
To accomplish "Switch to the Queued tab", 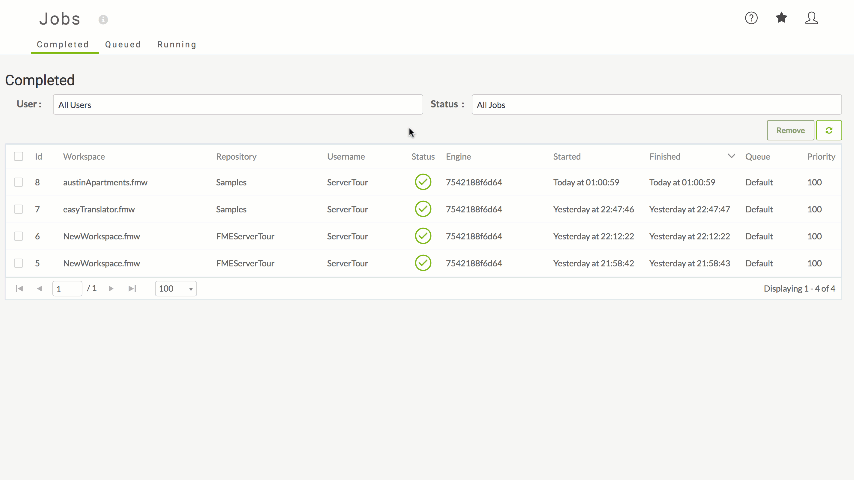I will [123, 44].
